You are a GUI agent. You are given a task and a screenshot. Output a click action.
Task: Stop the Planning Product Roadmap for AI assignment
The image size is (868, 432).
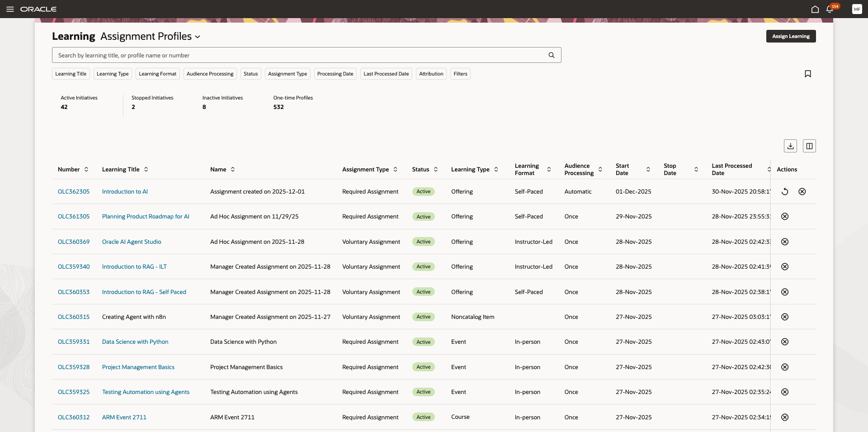[x=784, y=216]
